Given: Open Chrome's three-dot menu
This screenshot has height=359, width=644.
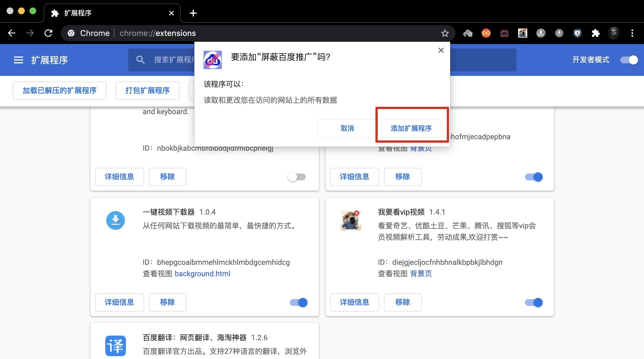Looking at the screenshot, I should coord(632,33).
